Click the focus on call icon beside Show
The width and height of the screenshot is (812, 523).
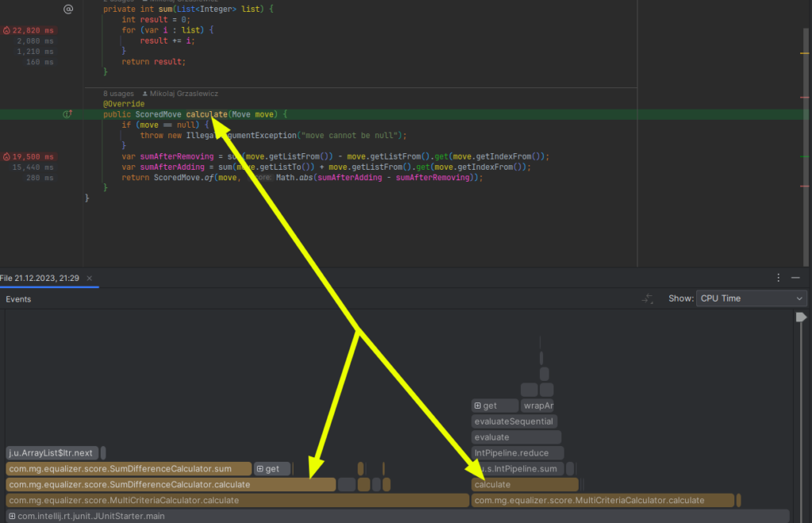click(x=647, y=298)
